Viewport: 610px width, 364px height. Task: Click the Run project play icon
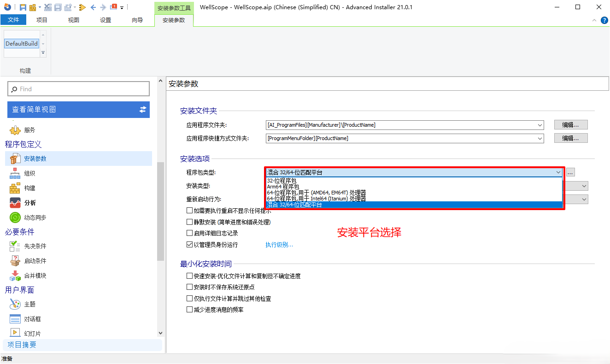pos(82,7)
